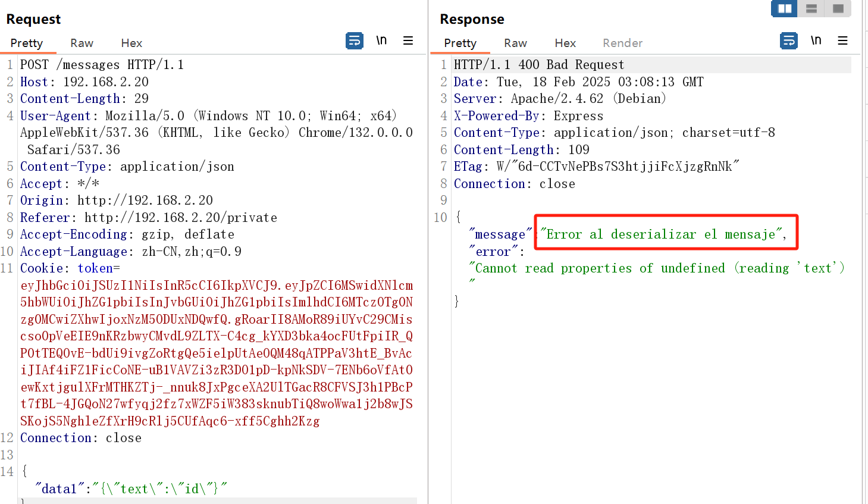Viewport: 868px width, 504px height.
Task: Select the Response Pretty tab
Action: click(x=460, y=43)
